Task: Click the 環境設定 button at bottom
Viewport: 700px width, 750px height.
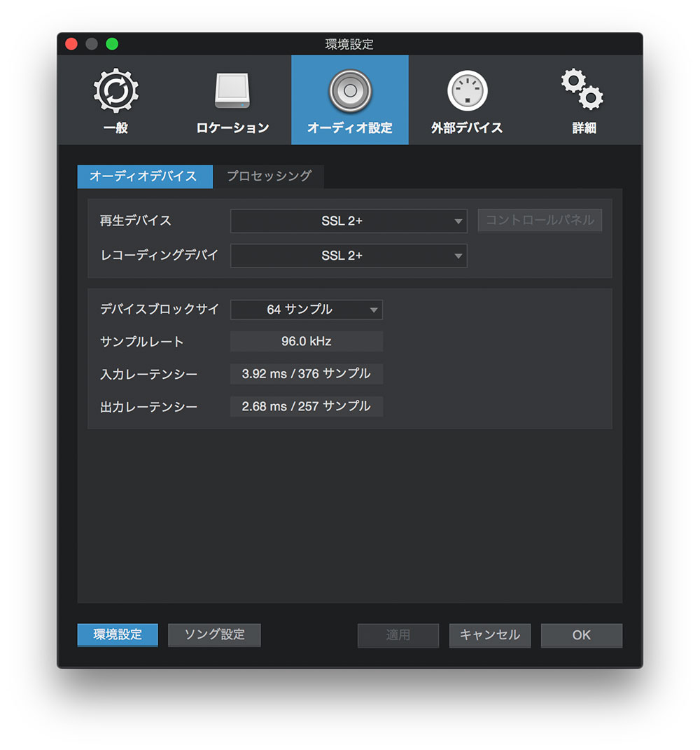Action: pyautogui.click(x=118, y=634)
